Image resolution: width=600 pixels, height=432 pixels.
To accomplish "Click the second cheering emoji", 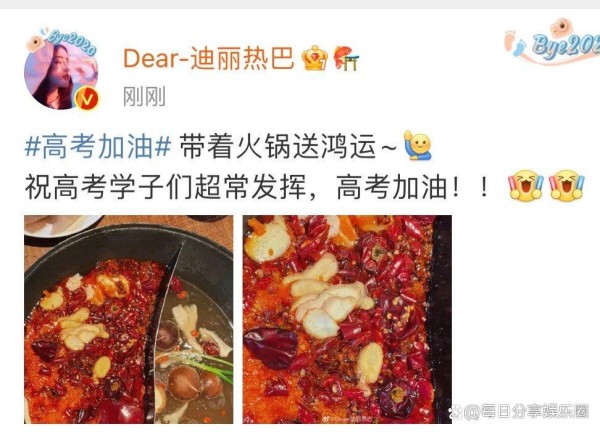I will tap(567, 186).
